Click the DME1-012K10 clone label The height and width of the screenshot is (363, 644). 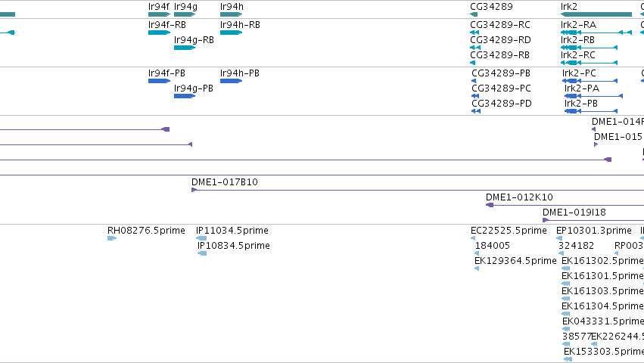[x=520, y=197]
